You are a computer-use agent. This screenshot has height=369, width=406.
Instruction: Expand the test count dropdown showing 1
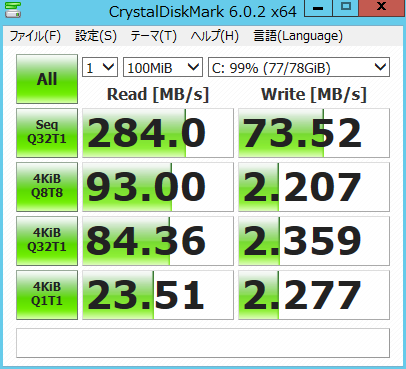coord(100,68)
